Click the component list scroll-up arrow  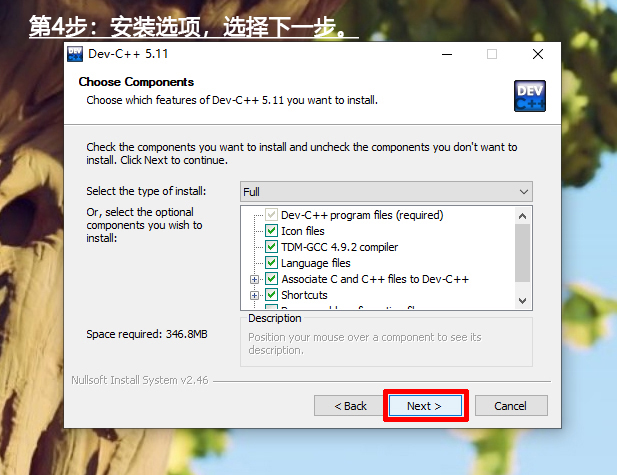point(523,216)
